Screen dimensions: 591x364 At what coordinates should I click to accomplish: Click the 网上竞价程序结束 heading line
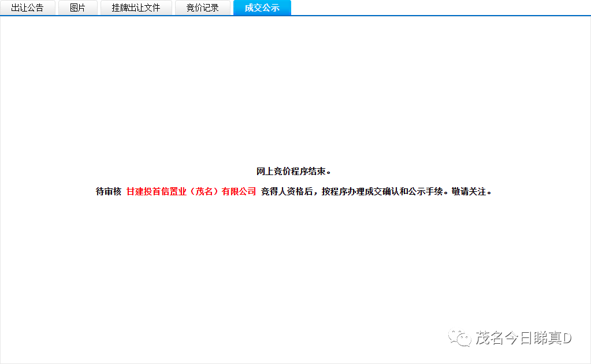(x=295, y=172)
